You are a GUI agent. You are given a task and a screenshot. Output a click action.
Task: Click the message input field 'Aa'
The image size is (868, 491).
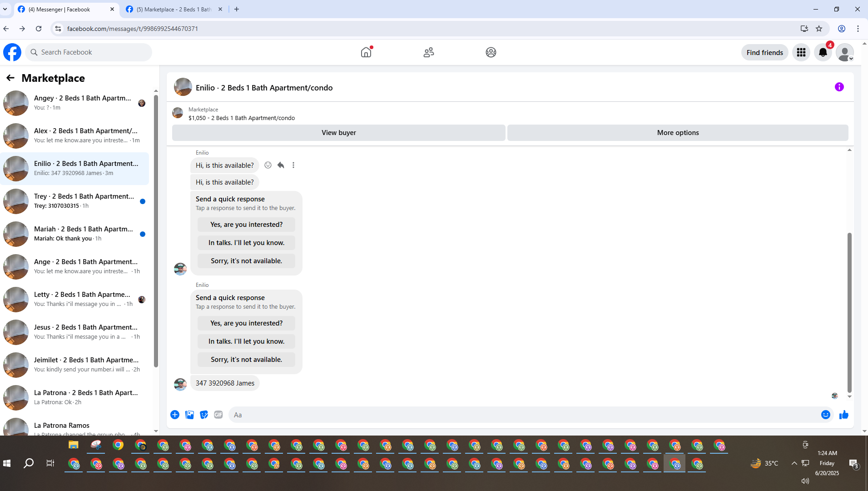click(x=525, y=415)
